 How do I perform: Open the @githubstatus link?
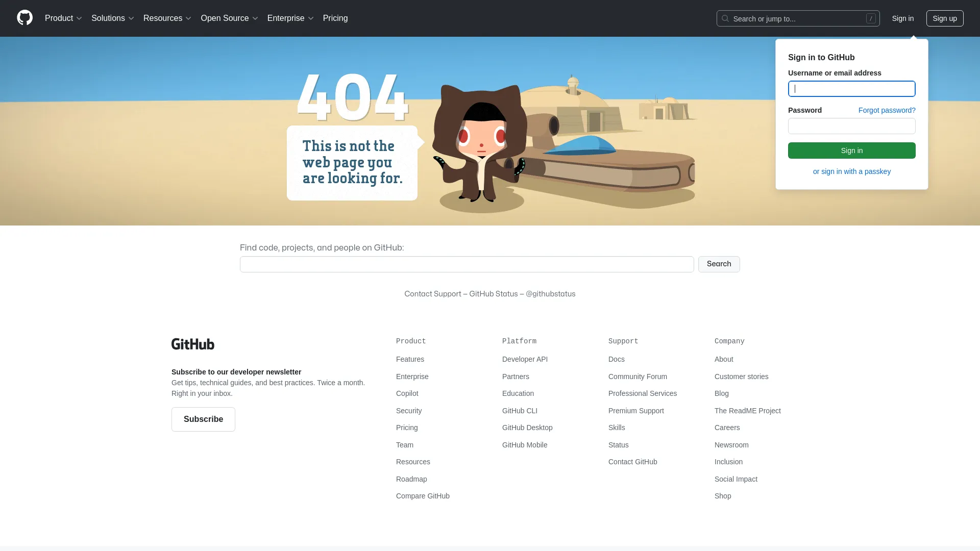coord(551,294)
